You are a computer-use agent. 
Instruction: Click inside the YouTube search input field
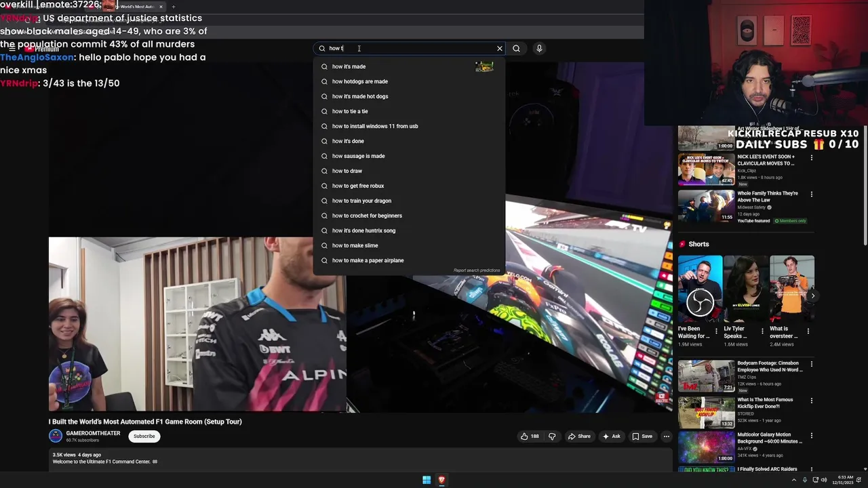coord(410,48)
